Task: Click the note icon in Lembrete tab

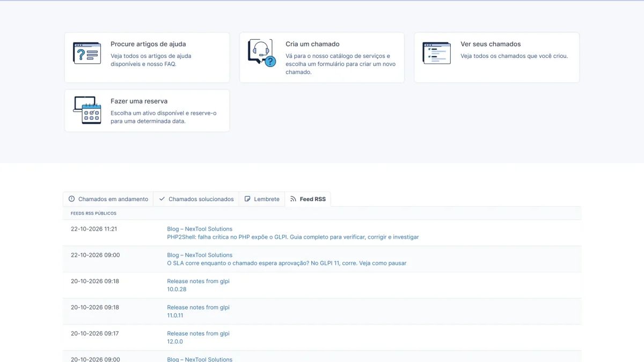Action: [x=247, y=199]
